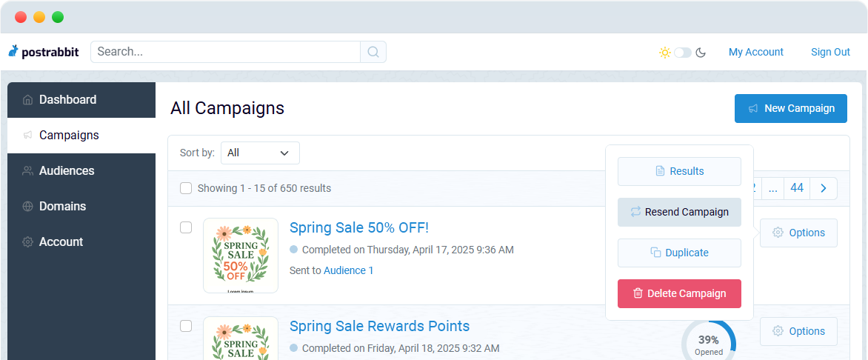This screenshot has height=360, width=868.
Task: Choose Resend Campaign from the options menu
Action: click(679, 212)
